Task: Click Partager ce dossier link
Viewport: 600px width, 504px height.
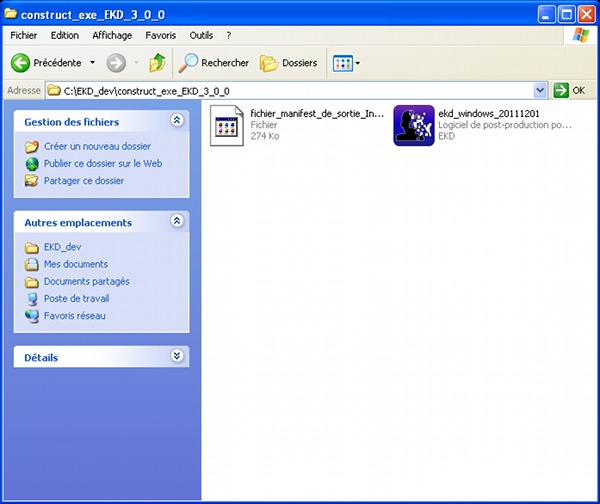Action: (84, 181)
